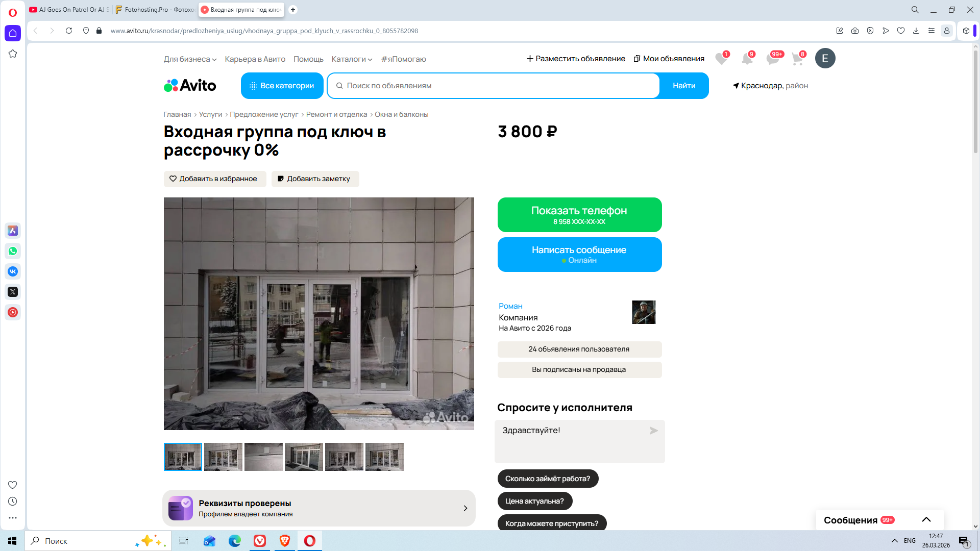Open notifications bell in Avito header
This screenshot has width=980, height=551.
(x=747, y=59)
